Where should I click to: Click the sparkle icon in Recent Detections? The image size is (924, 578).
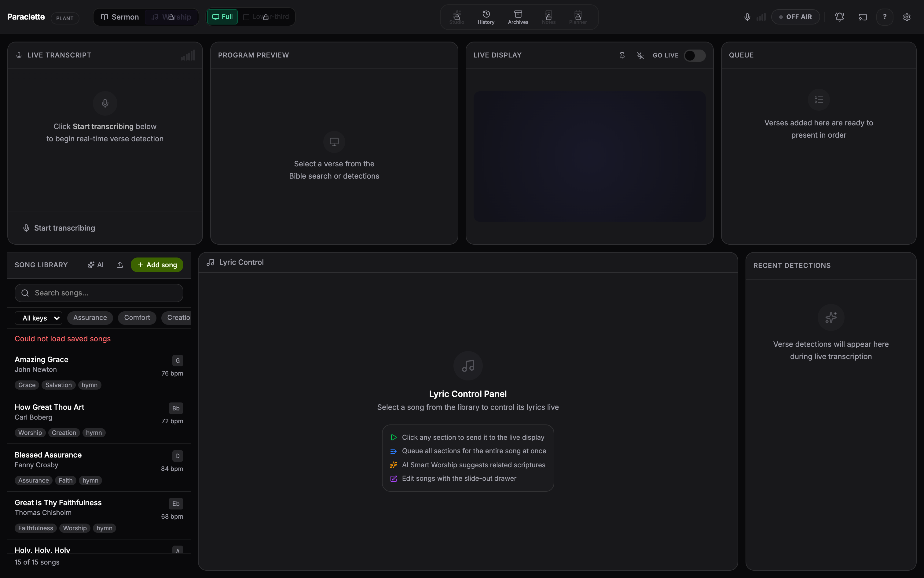click(831, 317)
